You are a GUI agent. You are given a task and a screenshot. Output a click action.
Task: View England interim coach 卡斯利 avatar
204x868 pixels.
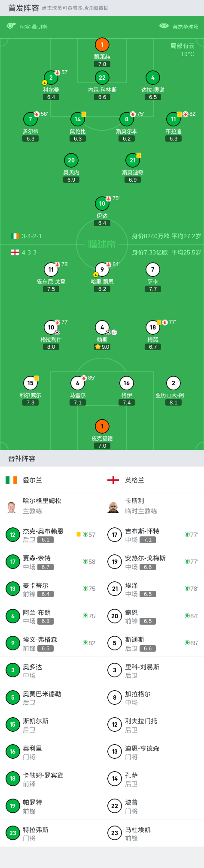pos(113,507)
